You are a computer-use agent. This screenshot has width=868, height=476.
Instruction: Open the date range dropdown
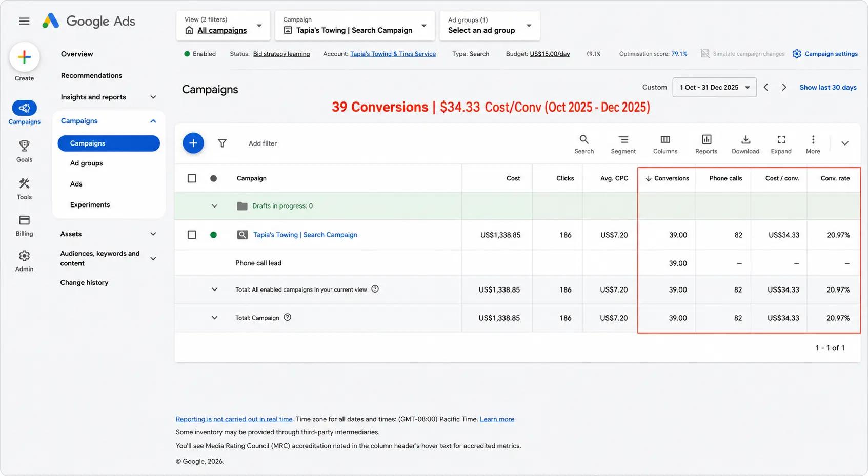(x=715, y=87)
